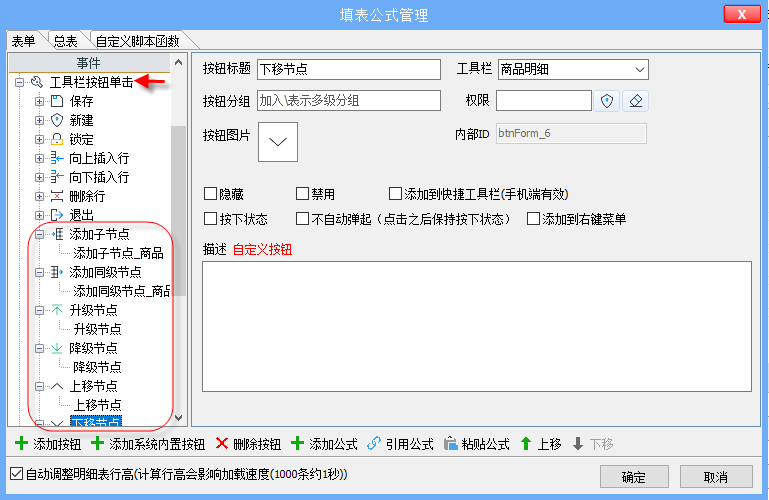The width and height of the screenshot is (769, 500).
Task: Click the tree scrollbar up arrow
Action: [x=179, y=62]
